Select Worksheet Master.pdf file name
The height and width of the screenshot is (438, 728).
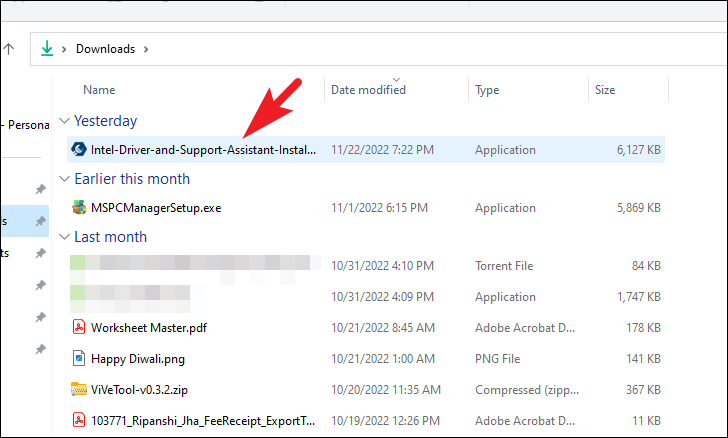click(149, 328)
